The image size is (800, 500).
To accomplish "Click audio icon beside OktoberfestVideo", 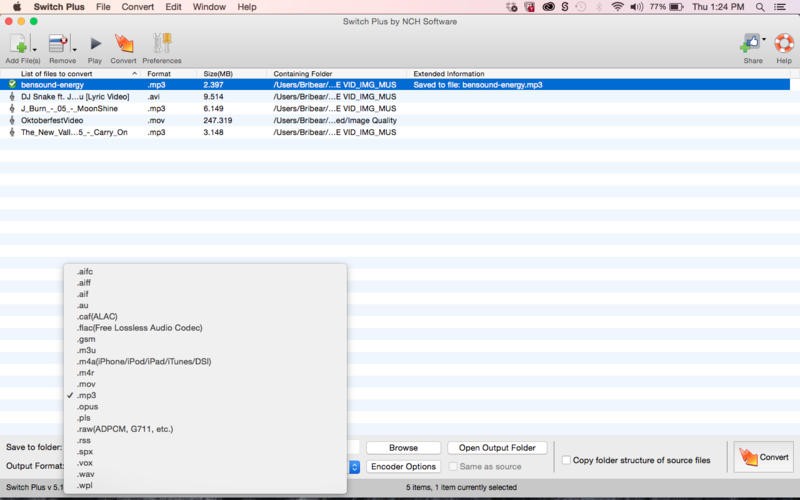I will 12,120.
